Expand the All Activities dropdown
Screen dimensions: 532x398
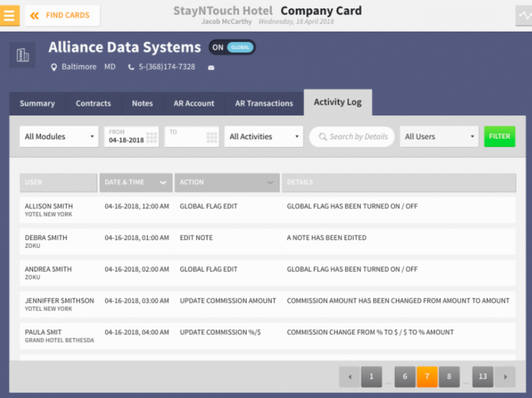[x=264, y=137]
